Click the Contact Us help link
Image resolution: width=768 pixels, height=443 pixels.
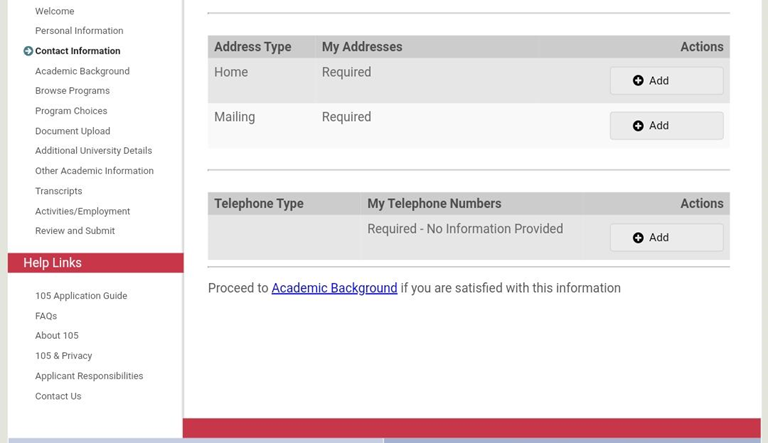[x=58, y=396]
